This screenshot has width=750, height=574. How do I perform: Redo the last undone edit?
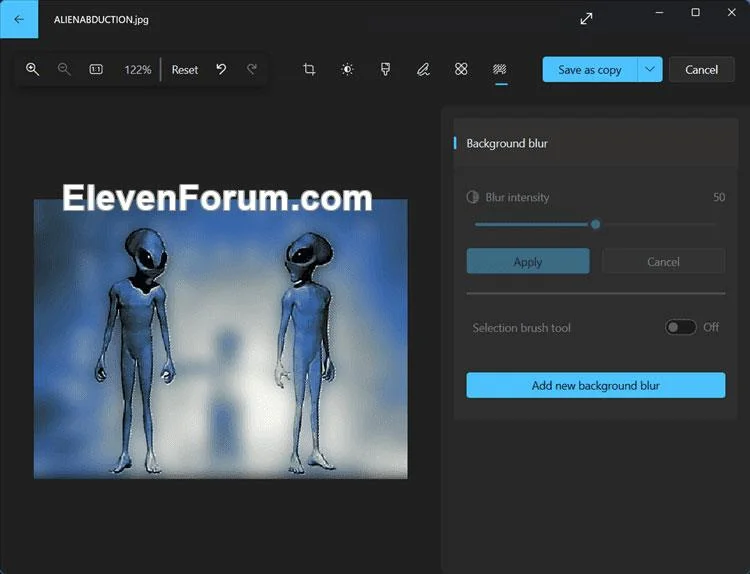252,69
